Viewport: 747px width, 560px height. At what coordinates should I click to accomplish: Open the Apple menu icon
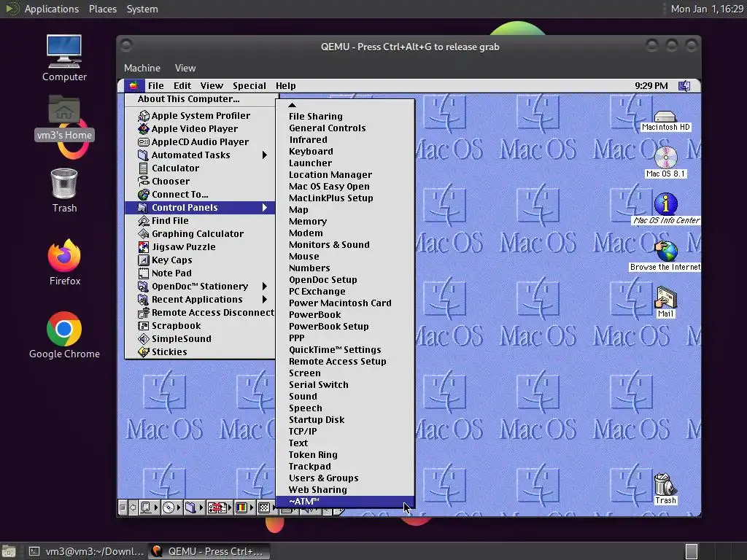point(134,86)
